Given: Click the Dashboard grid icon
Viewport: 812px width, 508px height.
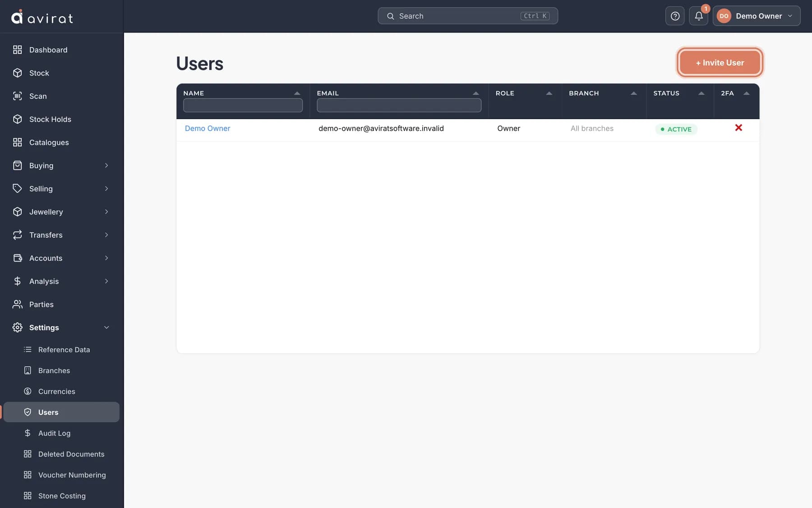Looking at the screenshot, I should (18, 50).
